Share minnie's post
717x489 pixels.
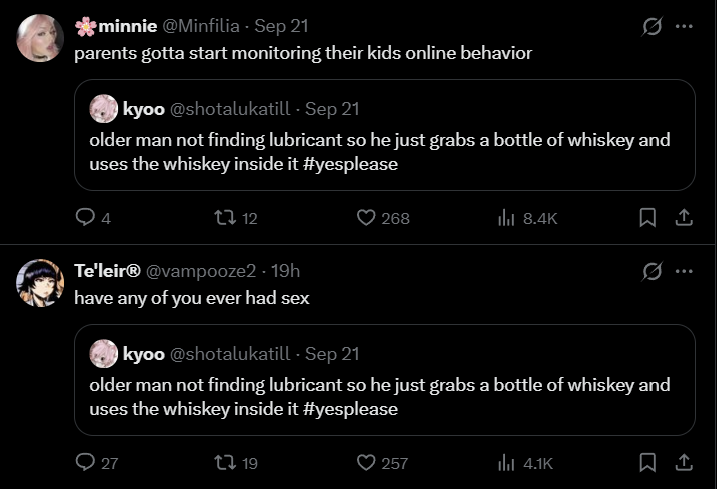coord(684,217)
